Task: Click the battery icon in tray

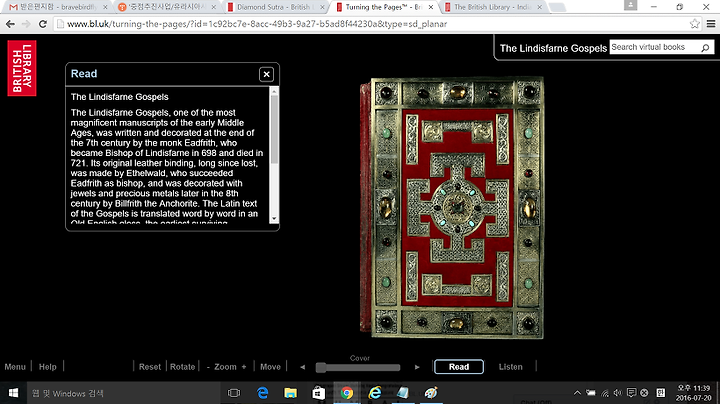Action: point(591,393)
